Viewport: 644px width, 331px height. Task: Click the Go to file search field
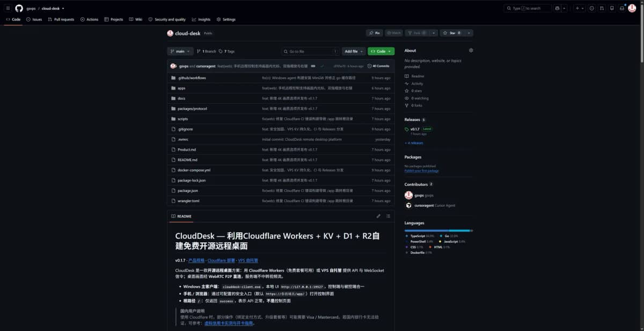pyautogui.click(x=311, y=51)
